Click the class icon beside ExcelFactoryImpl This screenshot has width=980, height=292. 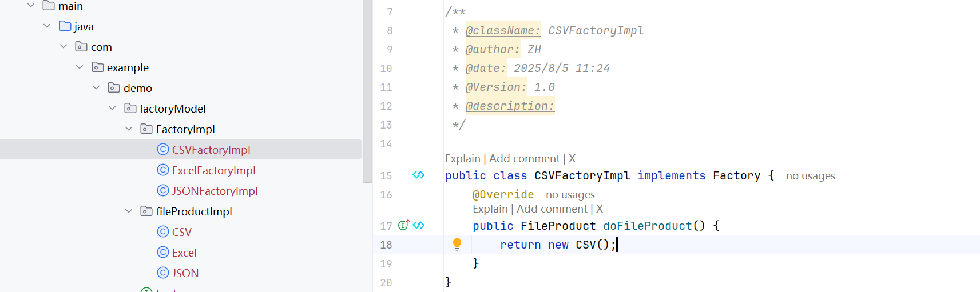tap(163, 170)
